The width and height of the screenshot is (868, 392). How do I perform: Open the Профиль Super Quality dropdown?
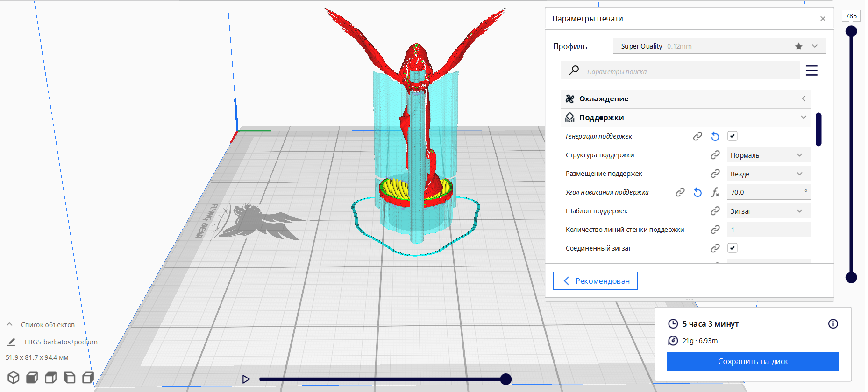pyautogui.click(x=719, y=46)
